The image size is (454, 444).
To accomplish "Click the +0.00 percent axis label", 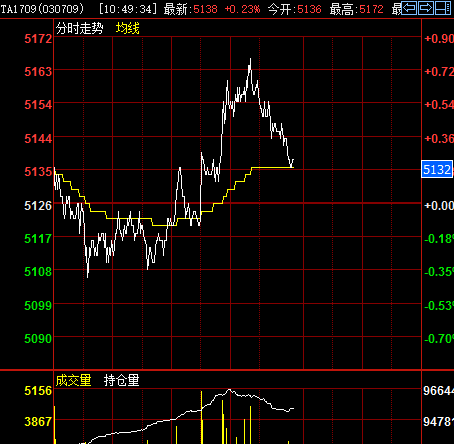I will pos(439,205).
